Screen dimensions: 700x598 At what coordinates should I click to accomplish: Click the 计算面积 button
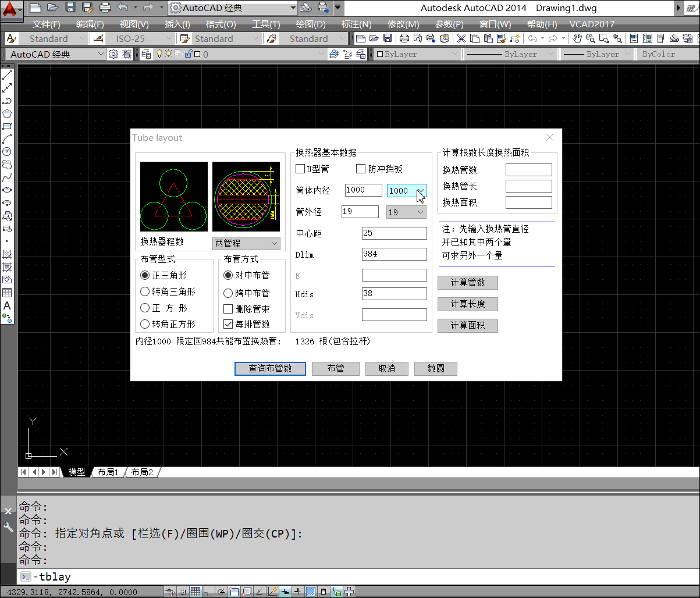pyautogui.click(x=467, y=326)
